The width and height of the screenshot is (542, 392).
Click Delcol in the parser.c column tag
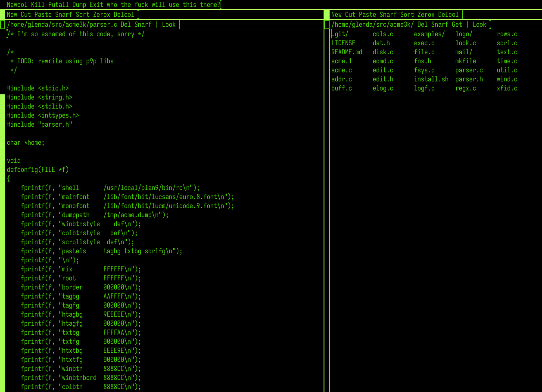tap(124, 15)
